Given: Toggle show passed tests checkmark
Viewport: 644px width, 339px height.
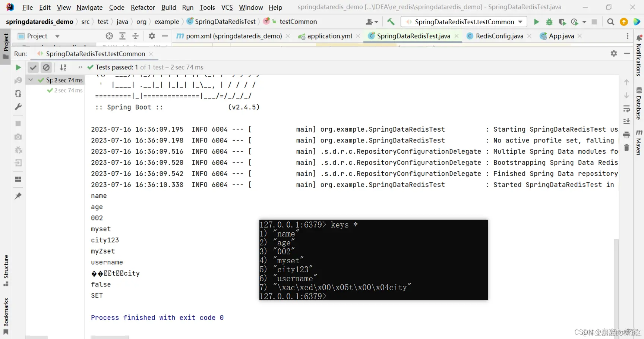Looking at the screenshot, I should [x=33, y=68].
